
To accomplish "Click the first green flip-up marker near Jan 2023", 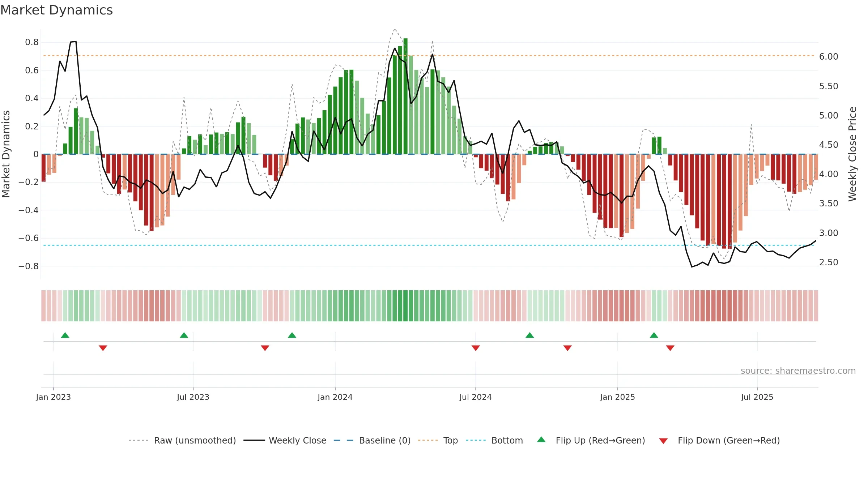I will [65, 335].
